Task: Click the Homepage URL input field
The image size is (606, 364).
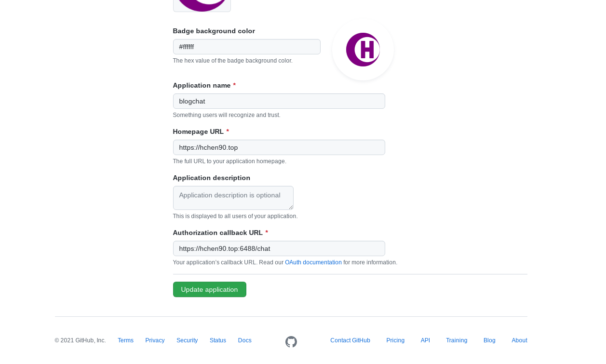Action: 279,147
